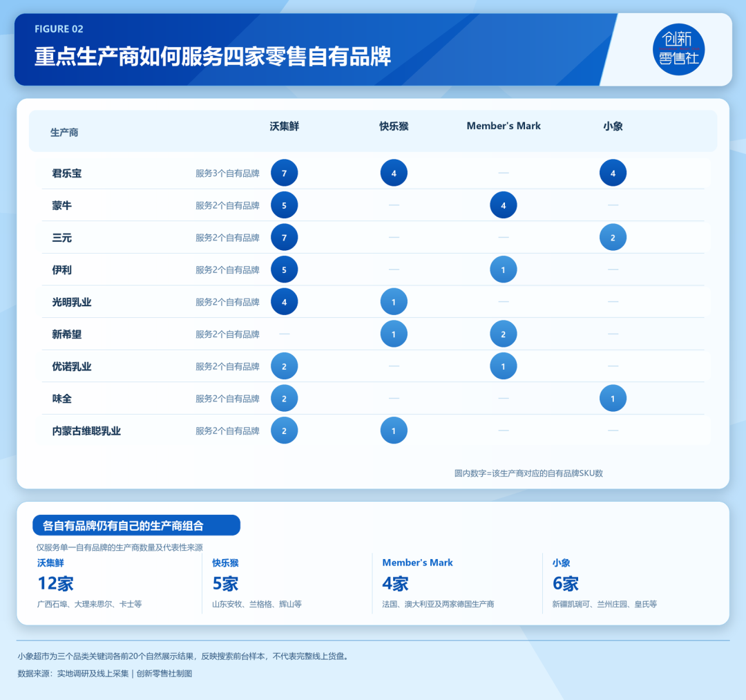This screenshot has height=700, width=746.
Task: Click 味全's 沃集鲜 bubble showing 2
Action: 285,398
